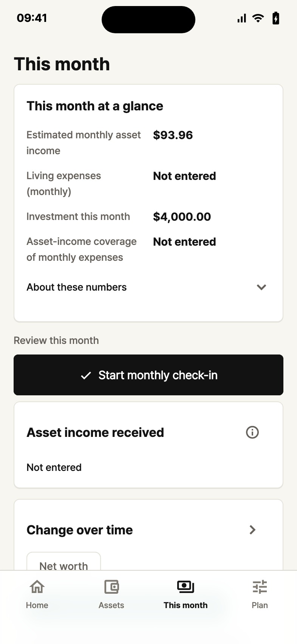Open the Asset income received card
297x644 pixels.
click(x=148, y=445)
